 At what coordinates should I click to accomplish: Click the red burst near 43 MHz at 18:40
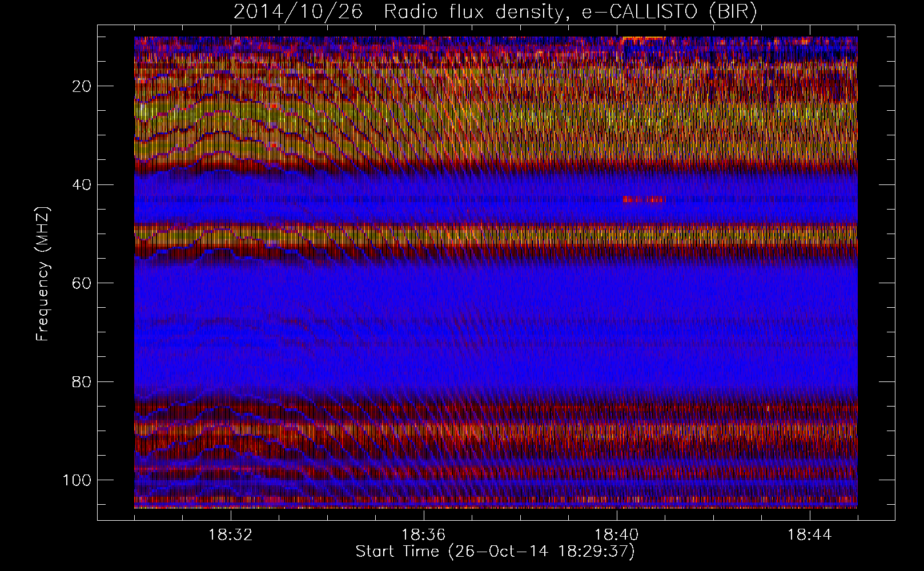click(642, 199)
